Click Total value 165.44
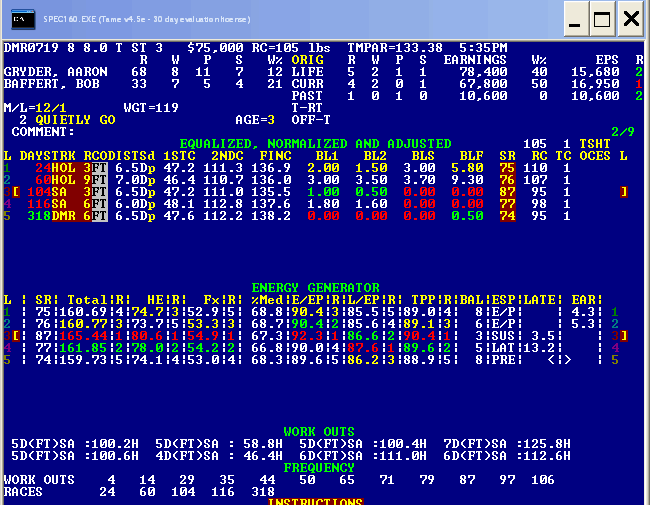 pyautogui.click(x=84, y=336)
